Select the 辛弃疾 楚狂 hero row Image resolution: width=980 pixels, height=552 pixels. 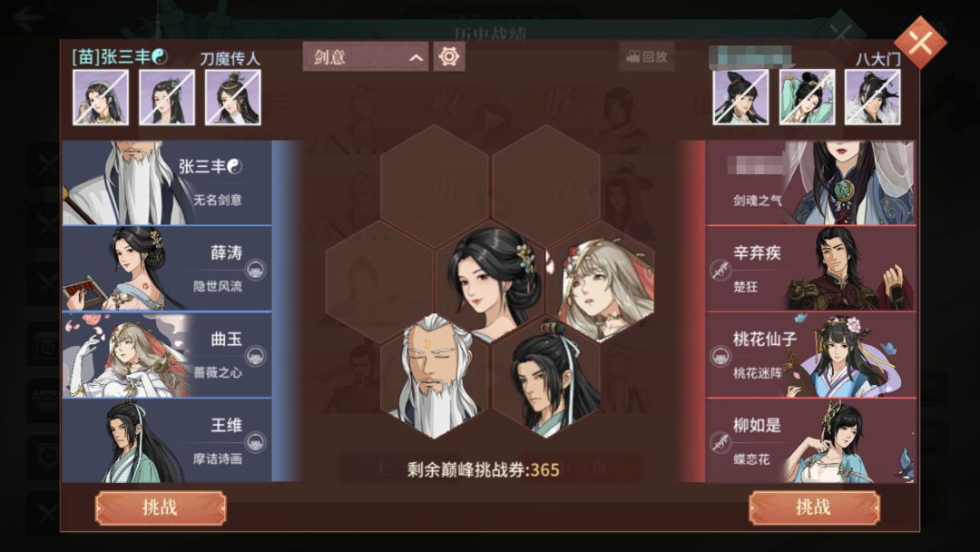pyautogui.click(x=810, y=269)
